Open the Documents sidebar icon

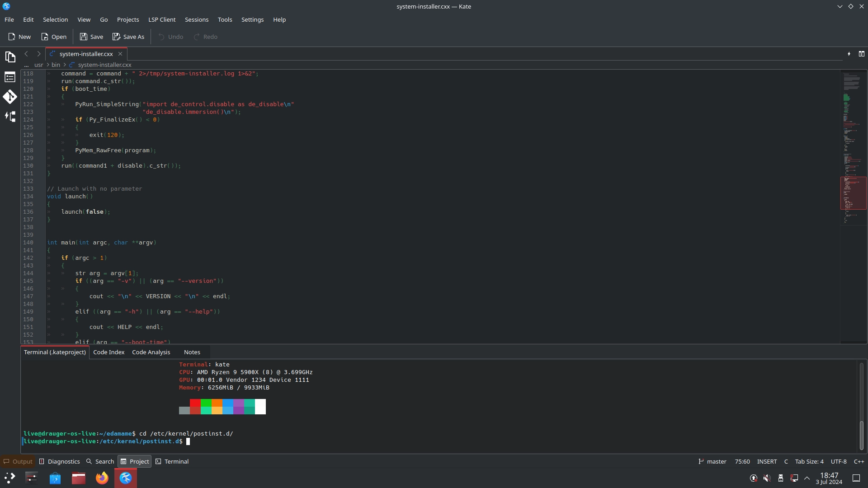pos(10,57)
